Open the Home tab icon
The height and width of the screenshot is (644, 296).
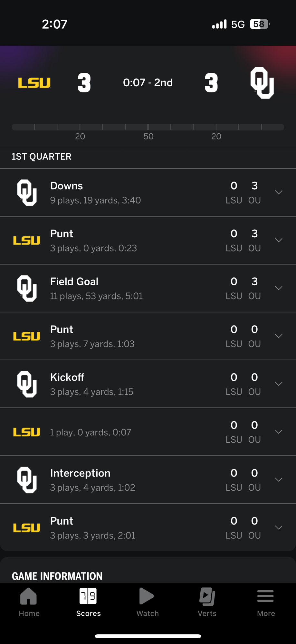click(x=29, y=596)
